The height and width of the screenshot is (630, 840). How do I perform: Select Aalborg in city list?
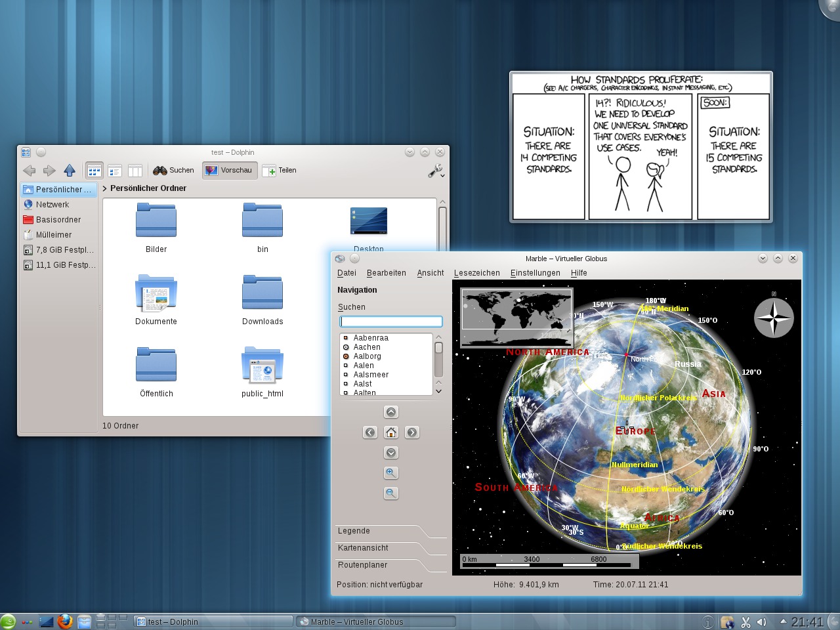367,356
